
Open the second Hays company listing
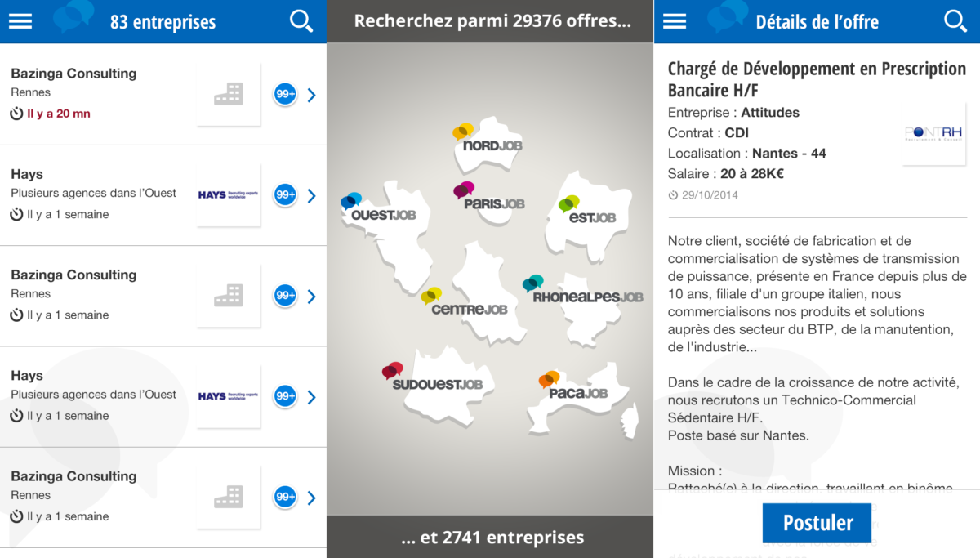(x=163, y=397)
